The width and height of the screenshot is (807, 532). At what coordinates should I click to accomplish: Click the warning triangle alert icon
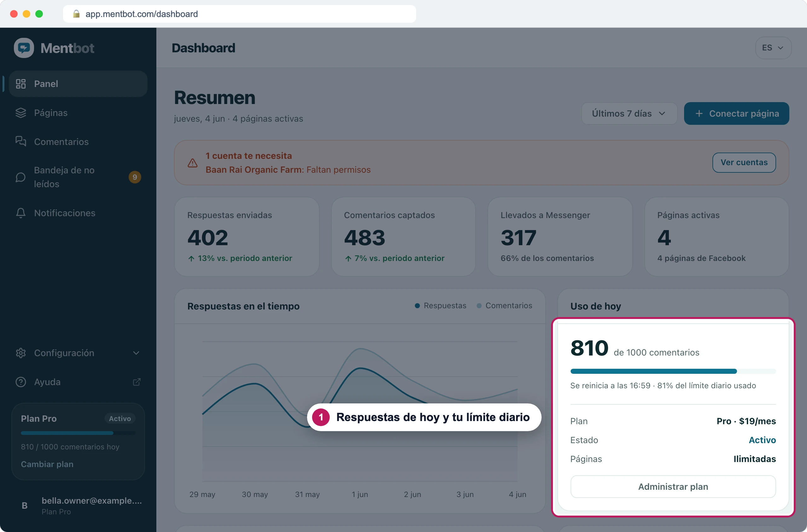(x=192, y=163)
